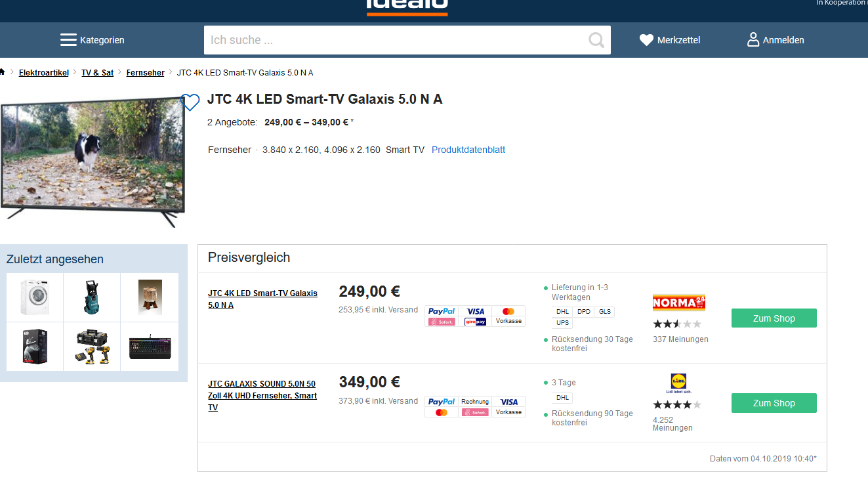Viewport: 868px width, 491px height.
Task: View the 337 Meinungen reviews for NORMA24
Action: point(680,339)
